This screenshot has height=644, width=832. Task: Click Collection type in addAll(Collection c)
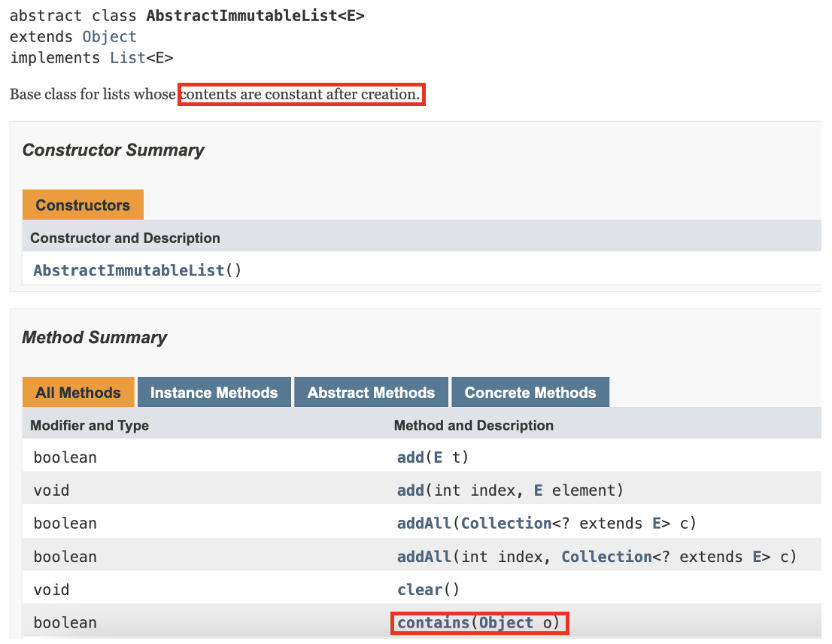click(x=506, y=524)
